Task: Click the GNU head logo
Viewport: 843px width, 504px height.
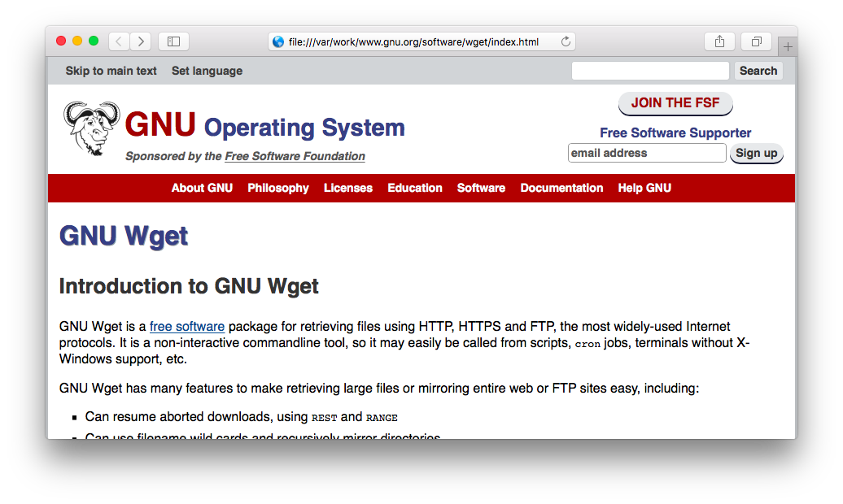Action: [90, 126]
